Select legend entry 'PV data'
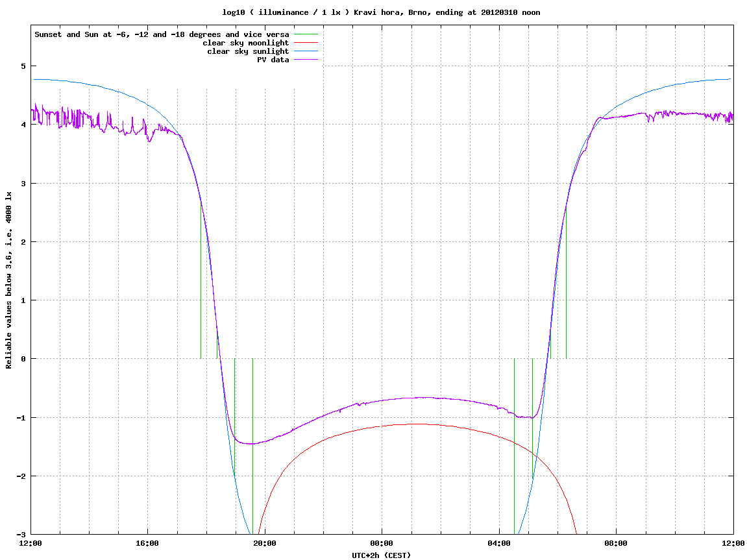 point(273,60)
